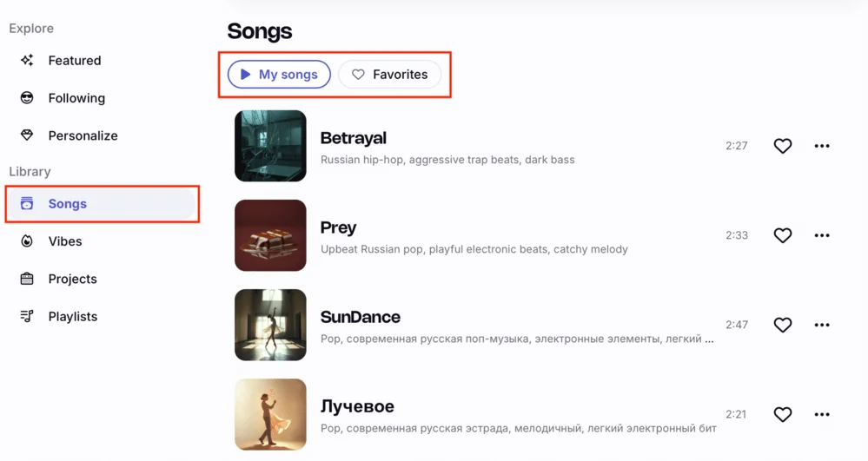Open more options for Betrayal

tap(822, 146)
